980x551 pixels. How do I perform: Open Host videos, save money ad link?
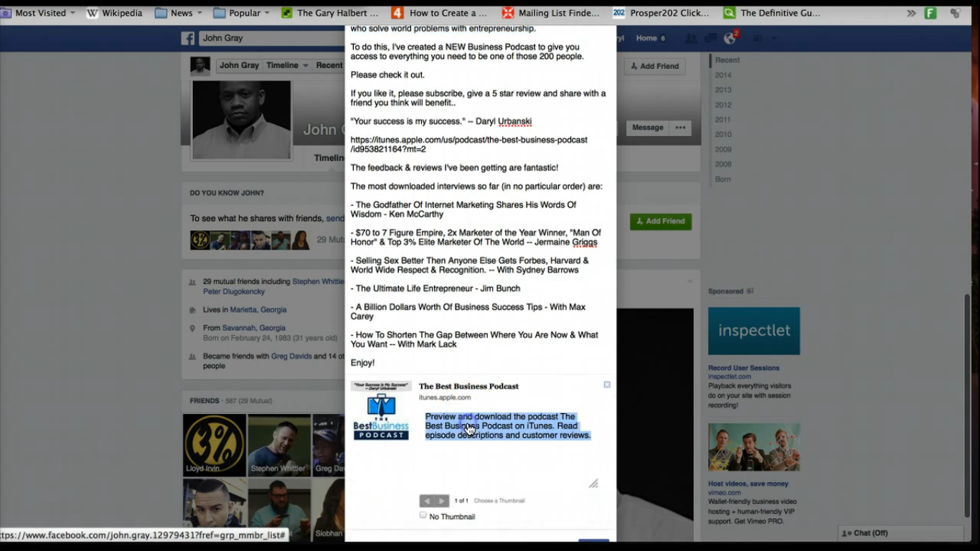pos(748,484)
